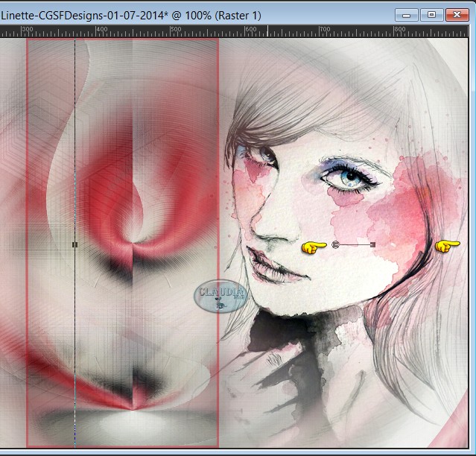
Task: Maximize the Linette-CGSFDesigns image window
Action: (432, 15)
